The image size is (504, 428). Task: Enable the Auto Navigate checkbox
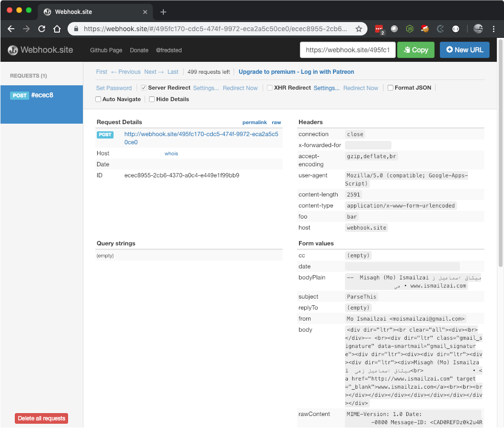pyautogui.click(x=98, y=99)
